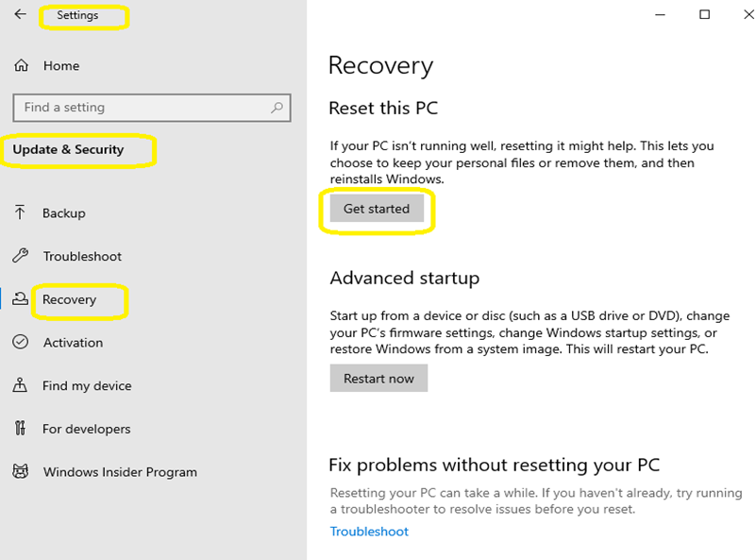Open the Backup settings page
The height and width of the screenshot is (560, 756).
pos(64,213)
